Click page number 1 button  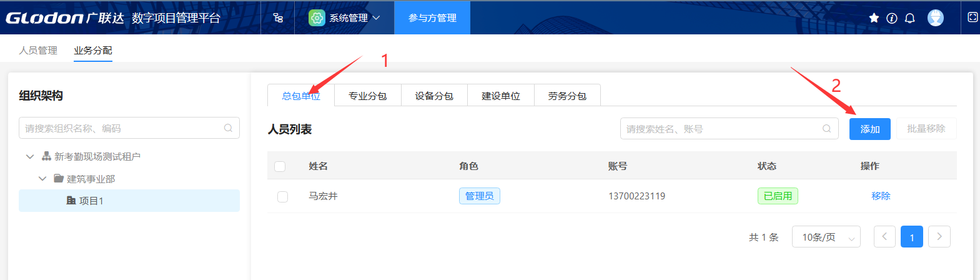(912, 237)
